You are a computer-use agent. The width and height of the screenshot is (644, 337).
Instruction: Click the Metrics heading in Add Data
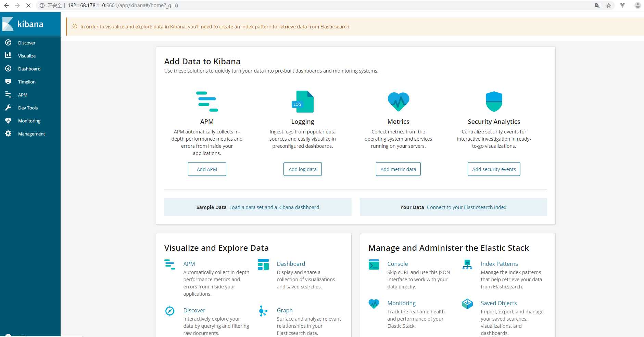click(x=398, y=121)
